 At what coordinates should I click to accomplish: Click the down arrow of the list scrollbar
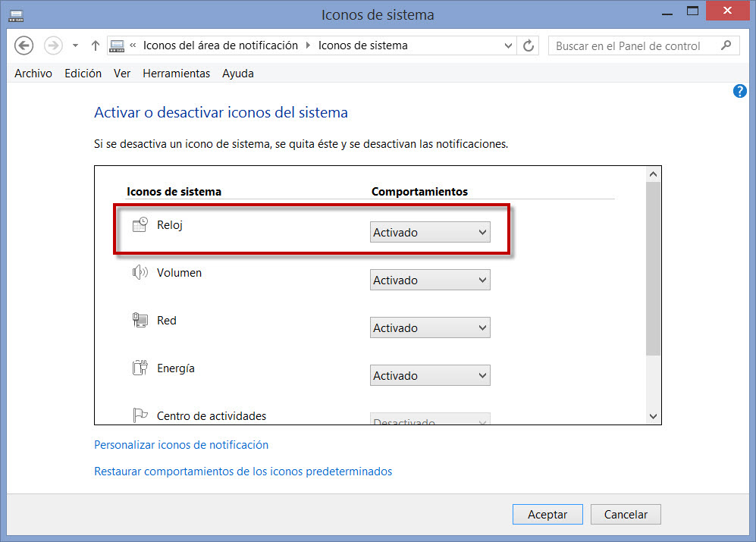point(653,416)
